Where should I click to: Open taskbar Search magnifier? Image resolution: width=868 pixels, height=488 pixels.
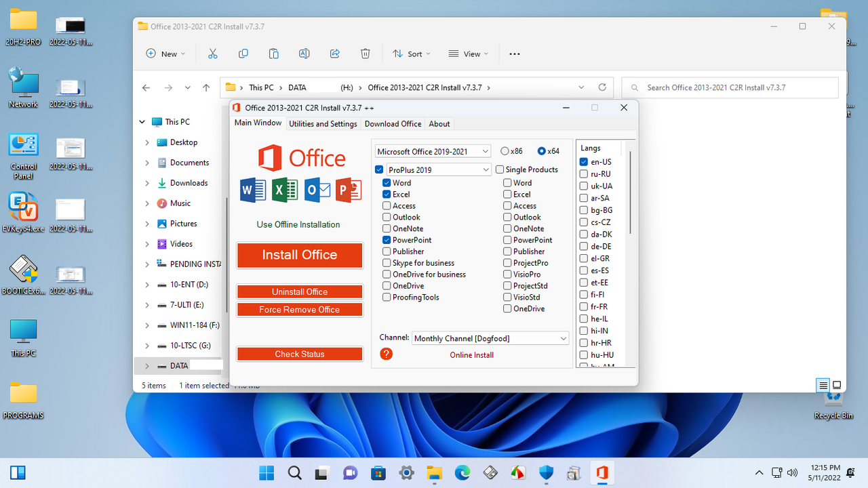pyautogui.click(x=295, y=472)
